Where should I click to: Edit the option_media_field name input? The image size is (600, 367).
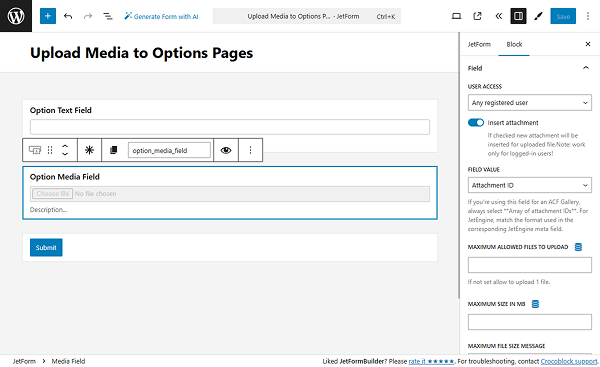[x=169, y=150]
